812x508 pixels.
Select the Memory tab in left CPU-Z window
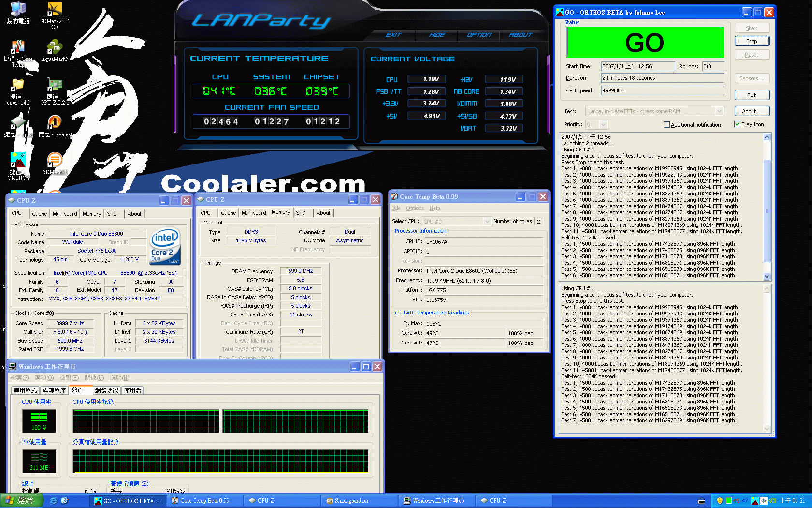92,214
